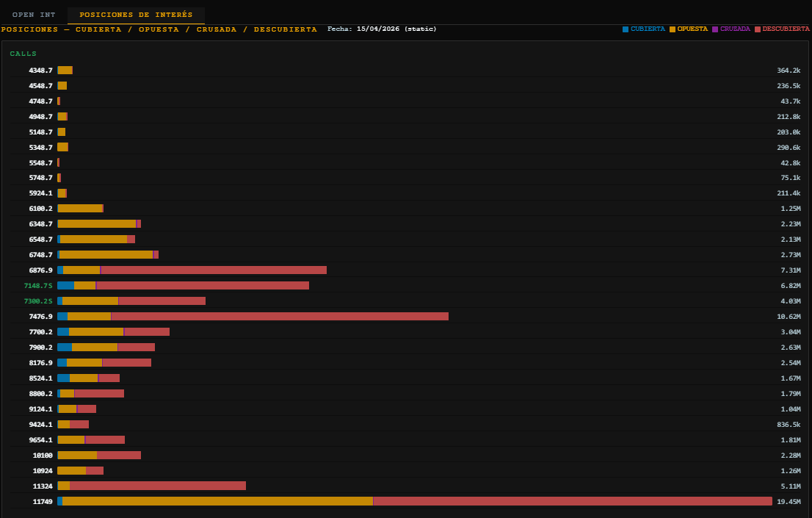Screen dimensions: 812x518
Task: Click the red bar segment in row 7300.2S
Action: coord(162,301)
